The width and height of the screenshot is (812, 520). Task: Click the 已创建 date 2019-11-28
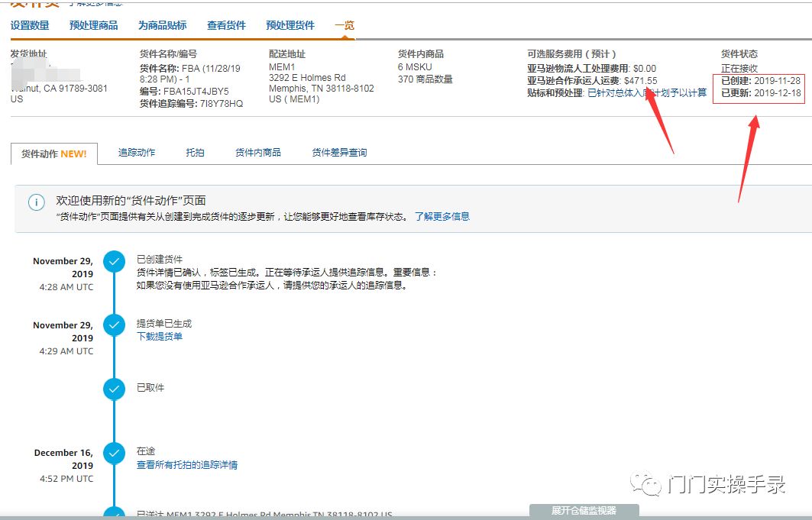[x=778, y=81]
